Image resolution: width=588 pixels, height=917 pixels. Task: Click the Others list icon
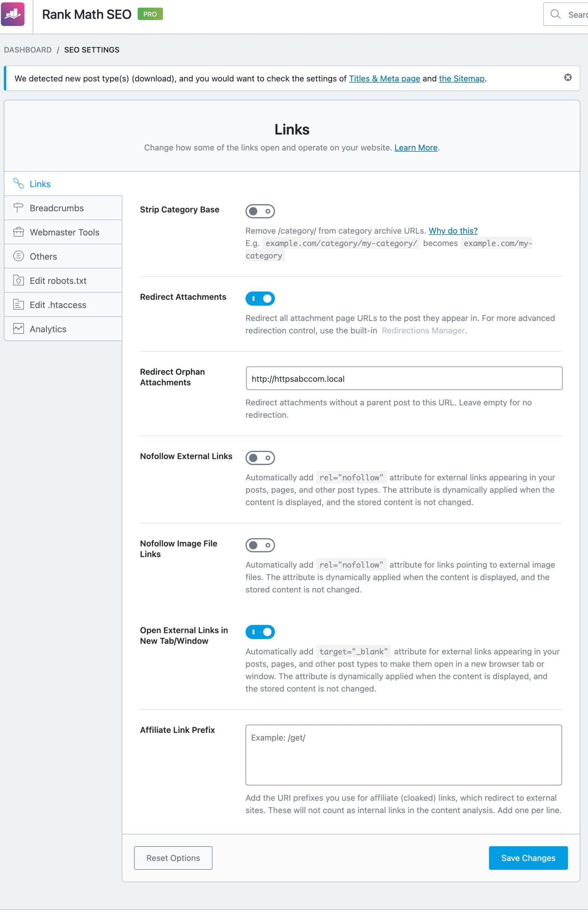point(18,256)
